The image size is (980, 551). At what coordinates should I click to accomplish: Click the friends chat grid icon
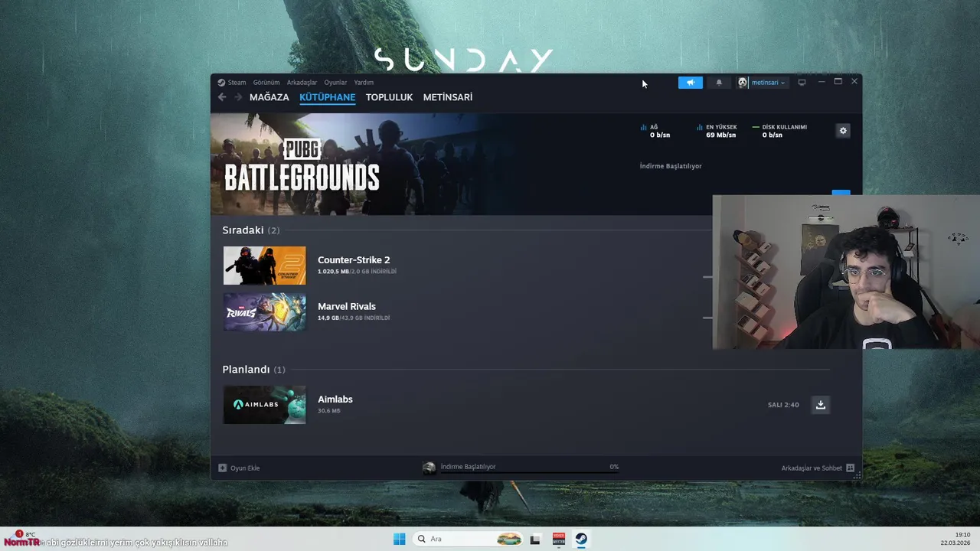pyautogui.click(x=850, y=468)
